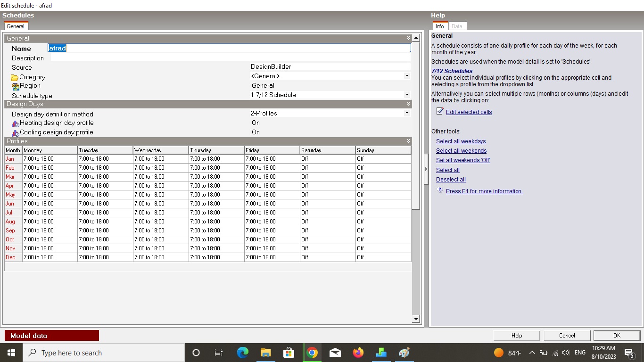
Task: Open the Design day definition method dropdown
Action: pyautogui.click(x=407, y=113)
